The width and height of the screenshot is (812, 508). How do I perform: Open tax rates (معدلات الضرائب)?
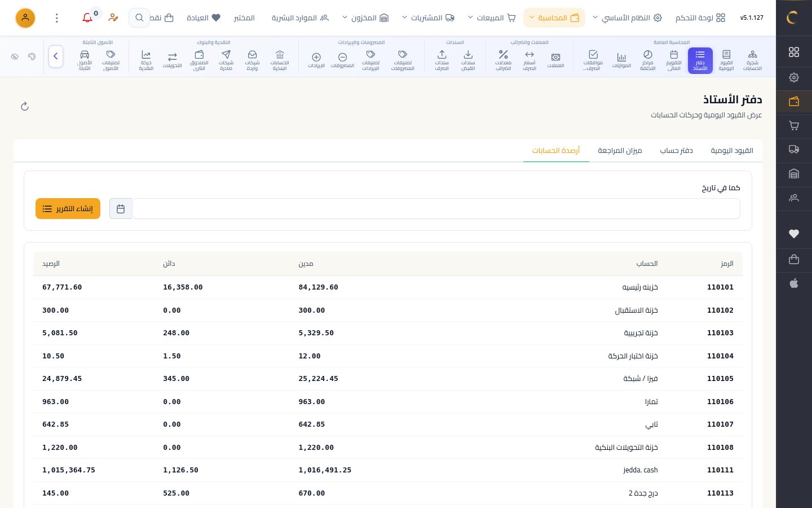[503, 60]
